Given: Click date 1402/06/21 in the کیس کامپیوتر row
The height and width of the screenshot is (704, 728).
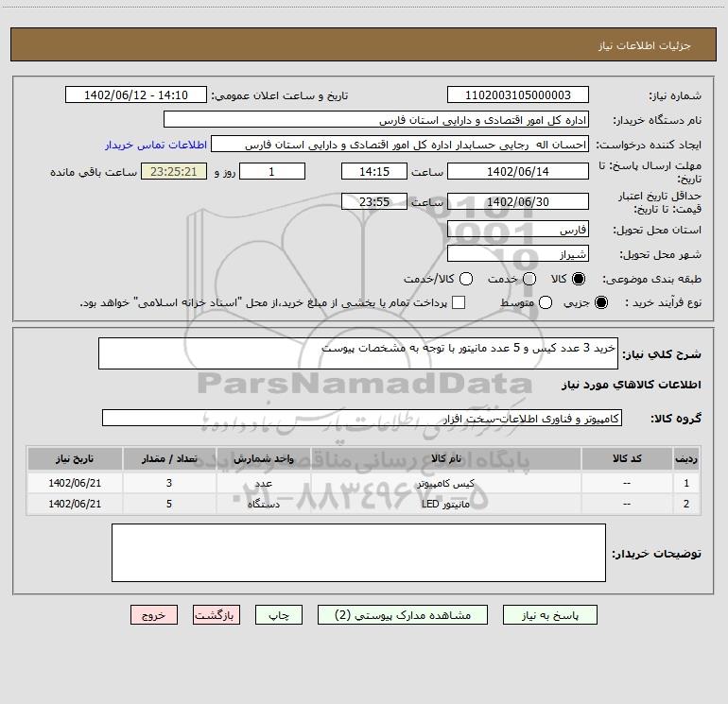Looking at the screenshot, I should 75,483.
